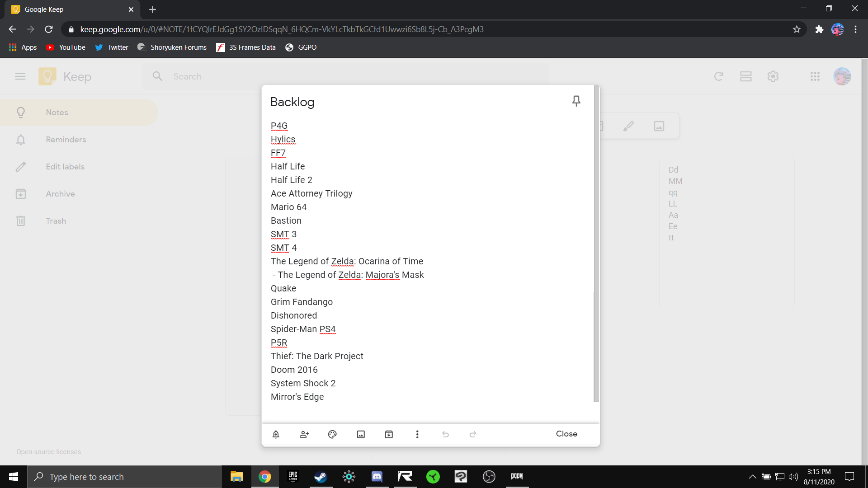The width and height of the screenshot is (868, 488).
Task: Go back in the browser
Action: [x=12, y=29]
